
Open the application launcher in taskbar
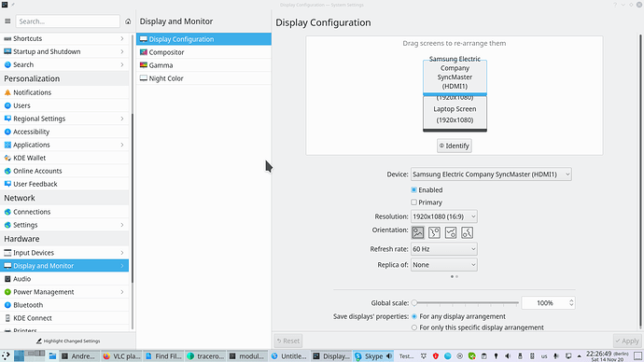point(7,355)
